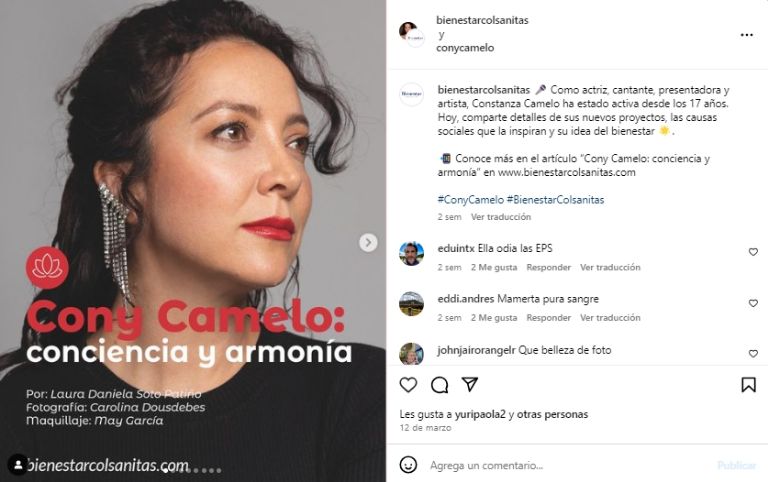Viewport: 768px width, 482px height.
Task: Like johnjairorangelr's comment heart
Action: pos(753,353)
